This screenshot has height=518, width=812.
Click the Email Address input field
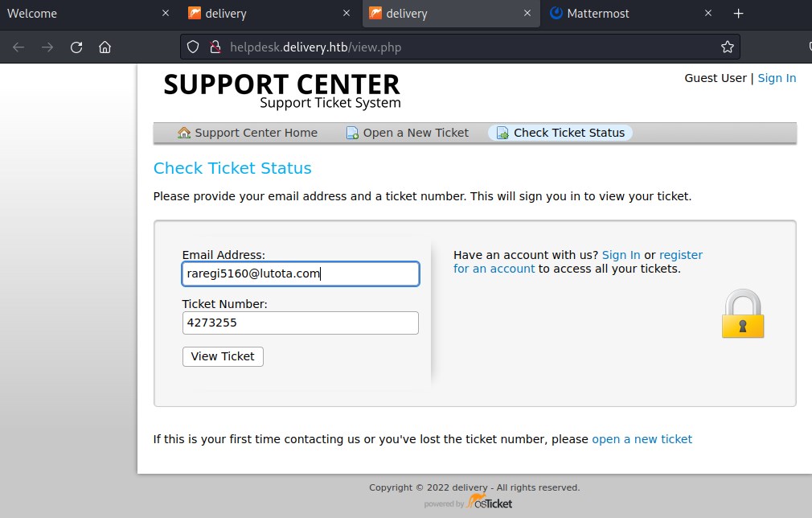pyautogui.click(x=300, y=274)
